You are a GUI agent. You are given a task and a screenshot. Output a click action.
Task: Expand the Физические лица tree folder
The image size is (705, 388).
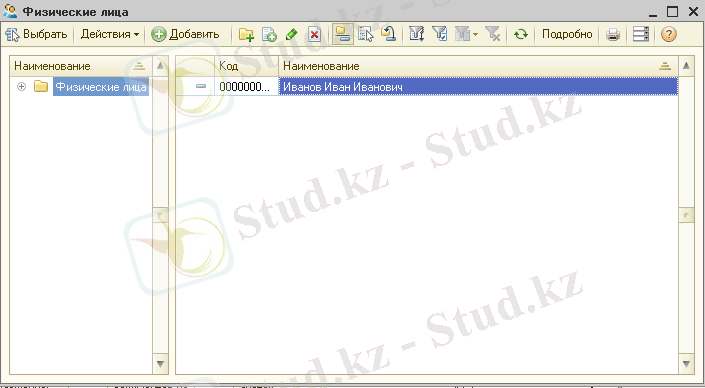click(21, 87)
